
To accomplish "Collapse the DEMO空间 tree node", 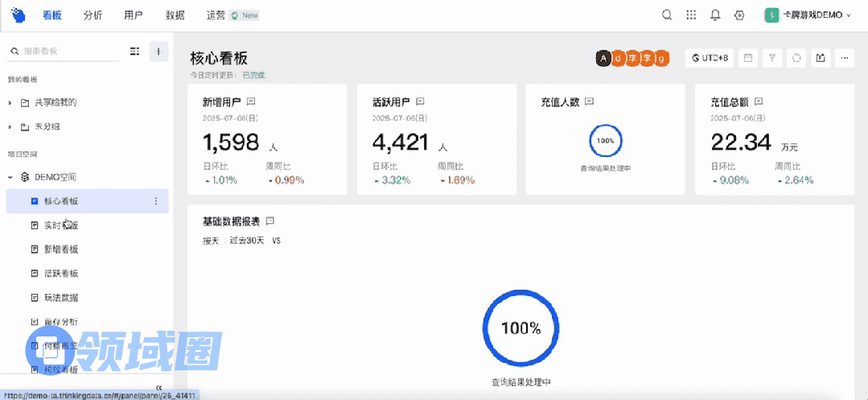I will coord(10,177).
